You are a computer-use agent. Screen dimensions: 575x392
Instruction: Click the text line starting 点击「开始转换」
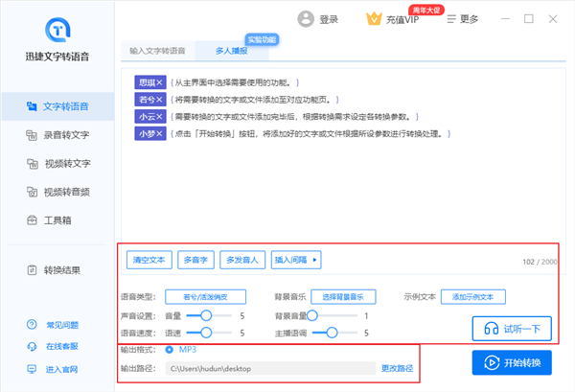(310, 134)
